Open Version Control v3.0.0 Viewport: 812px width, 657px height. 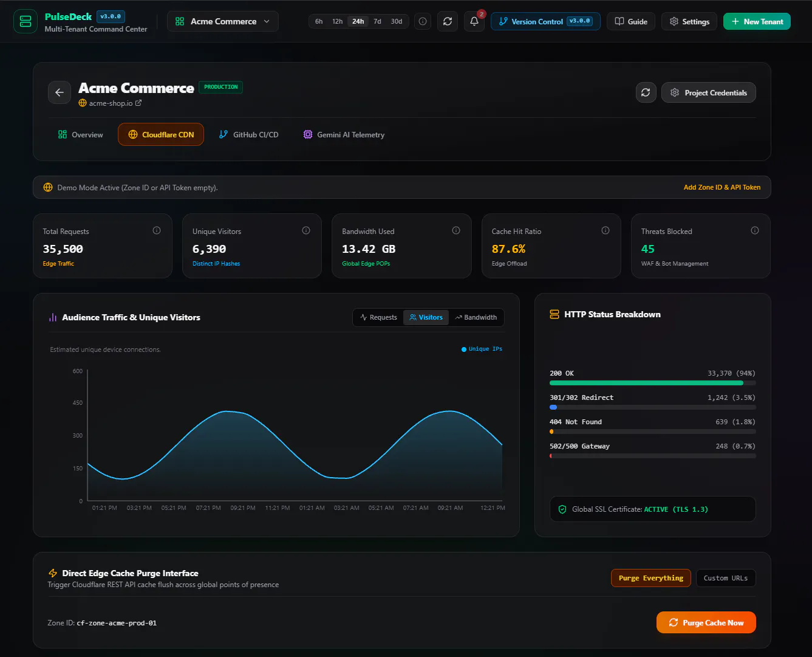pyautogui.click(x=545, y=21)
